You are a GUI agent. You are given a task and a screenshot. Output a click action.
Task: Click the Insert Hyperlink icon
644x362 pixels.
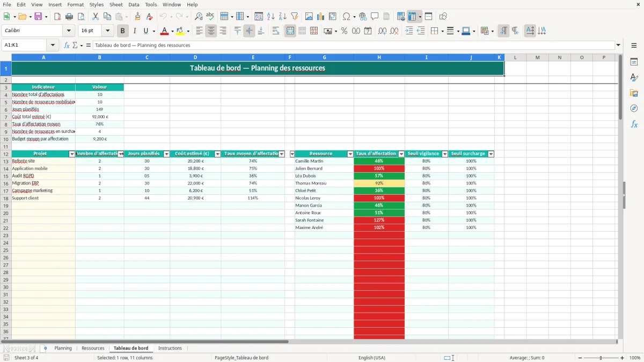363,17
